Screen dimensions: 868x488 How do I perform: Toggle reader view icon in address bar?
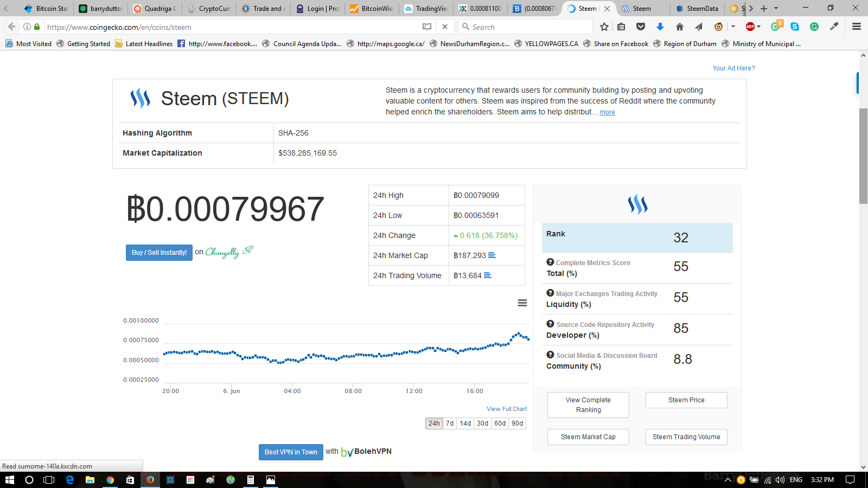click(427, 27)
